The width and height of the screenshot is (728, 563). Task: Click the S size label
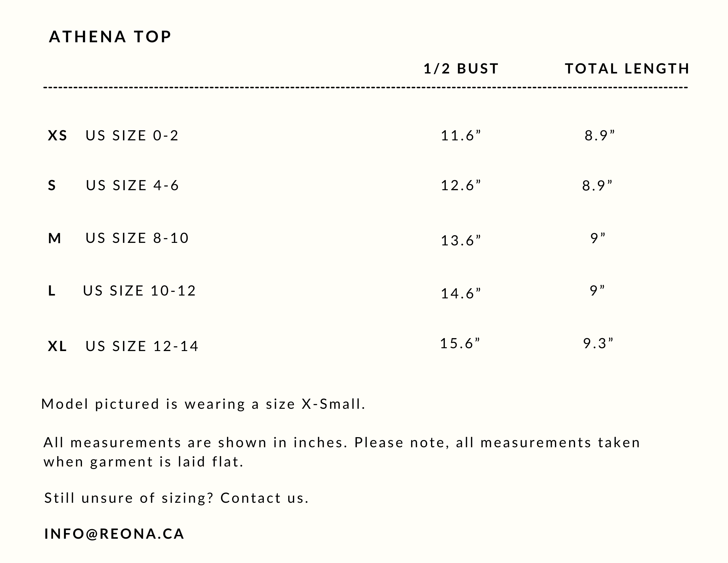click(x=52, y=186)
